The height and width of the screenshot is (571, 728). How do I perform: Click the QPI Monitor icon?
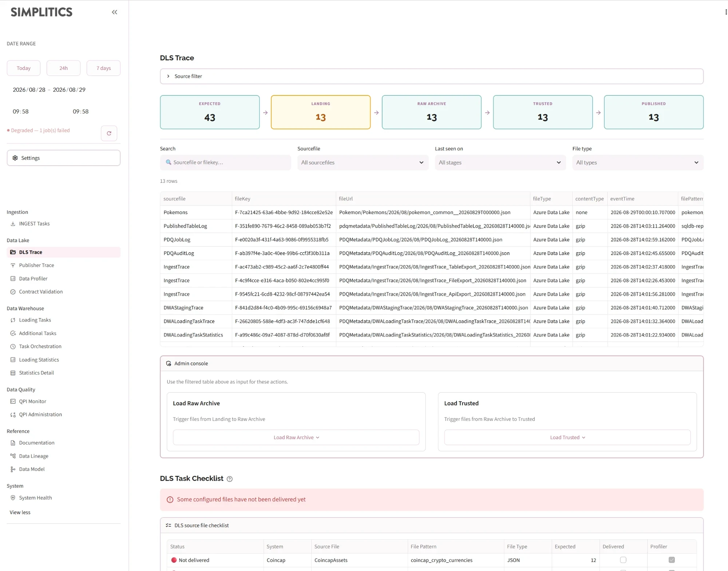coord(13,401)
